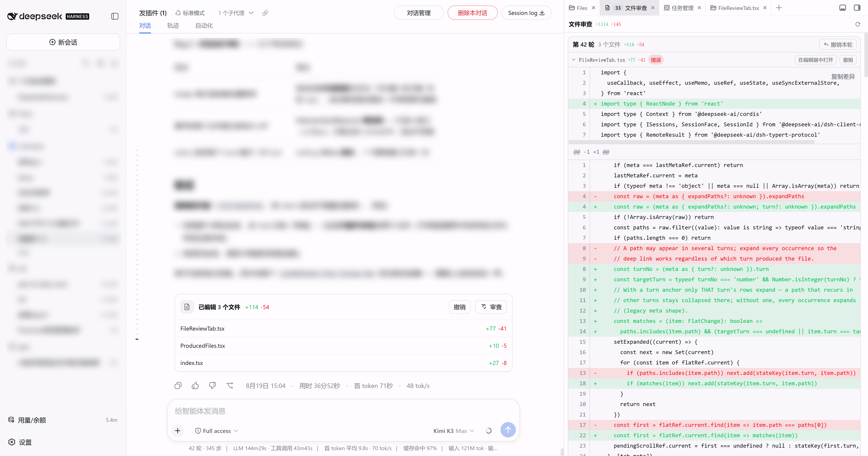This screenshot has width=868, height=456.
Task: Click the branch icon next to thumbs down
Action: pyautogui.click(x=230, y=386)
